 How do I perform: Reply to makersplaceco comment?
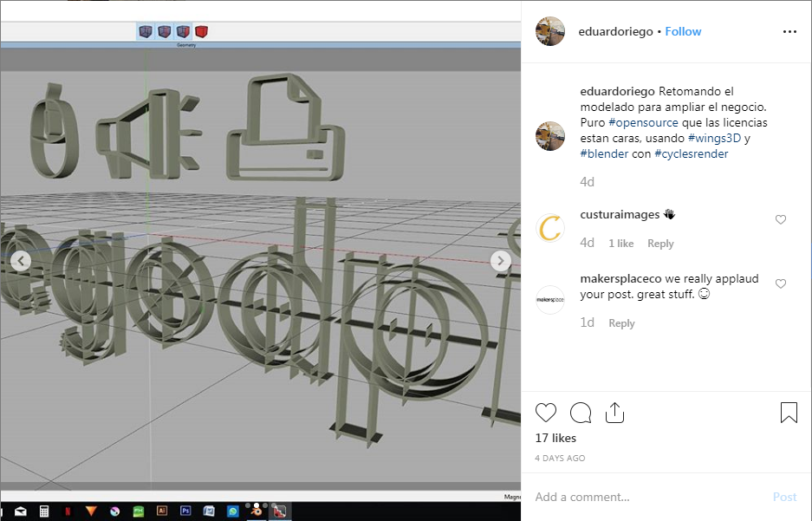coord(621,323)
